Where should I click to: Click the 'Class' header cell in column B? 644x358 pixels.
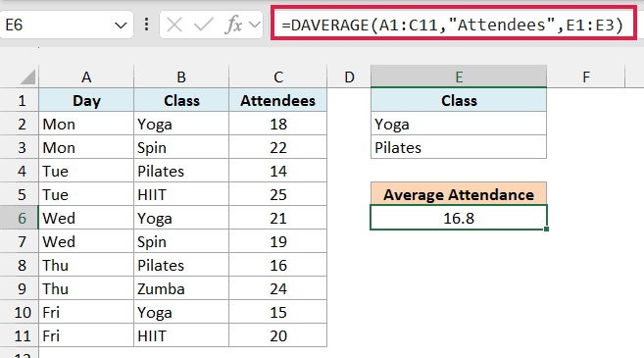pos(181,101)
